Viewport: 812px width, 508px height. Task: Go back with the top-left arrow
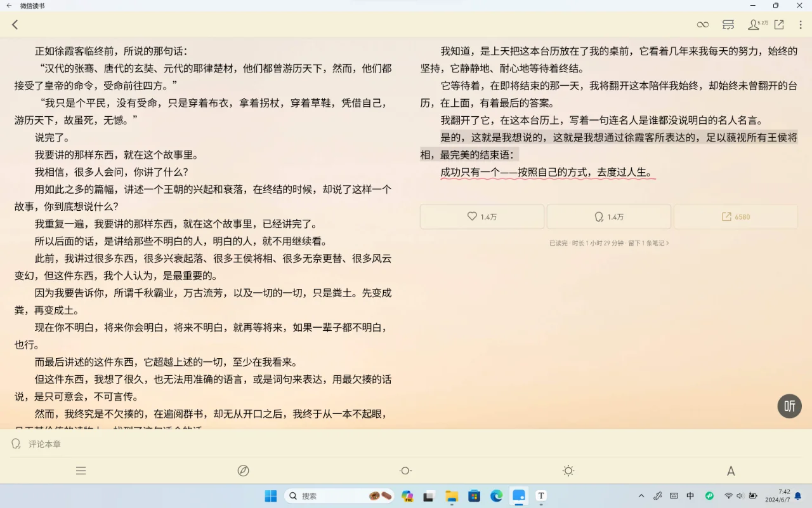pos(15,24)
